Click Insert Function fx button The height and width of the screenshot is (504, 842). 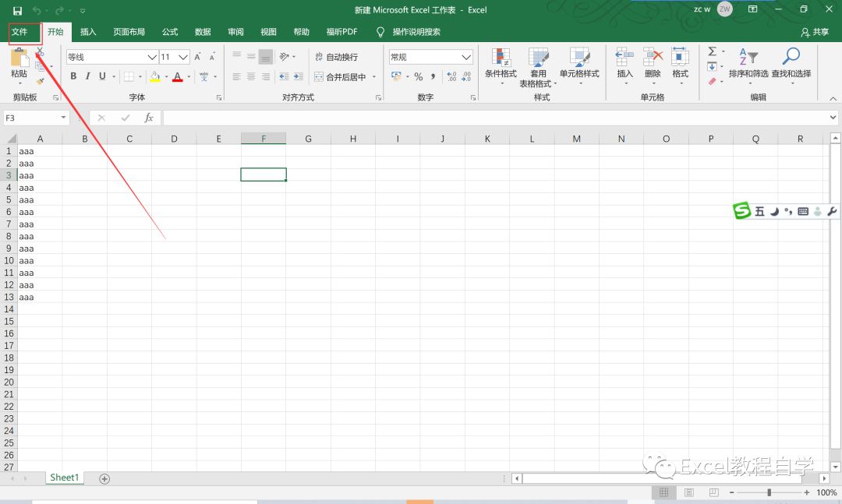(x=149, y=118)
